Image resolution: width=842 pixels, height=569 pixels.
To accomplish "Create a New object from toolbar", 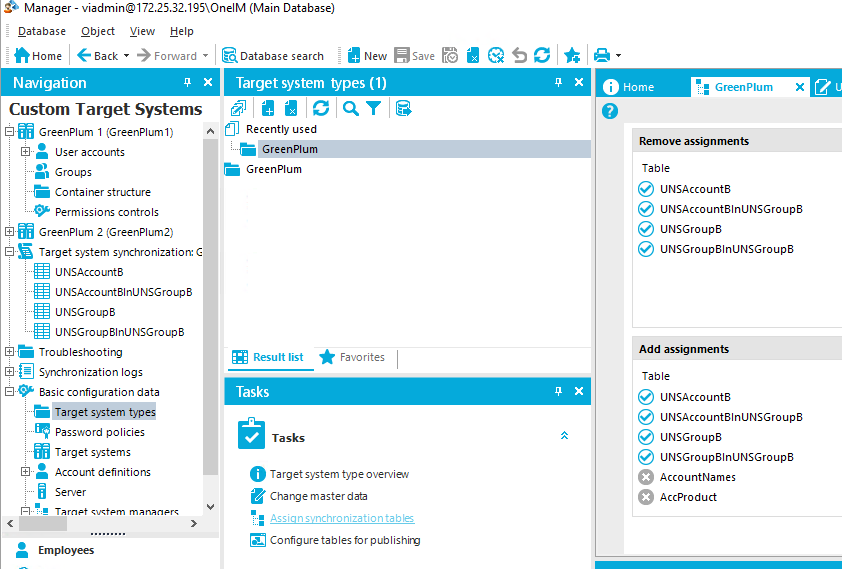I will 367,55.
